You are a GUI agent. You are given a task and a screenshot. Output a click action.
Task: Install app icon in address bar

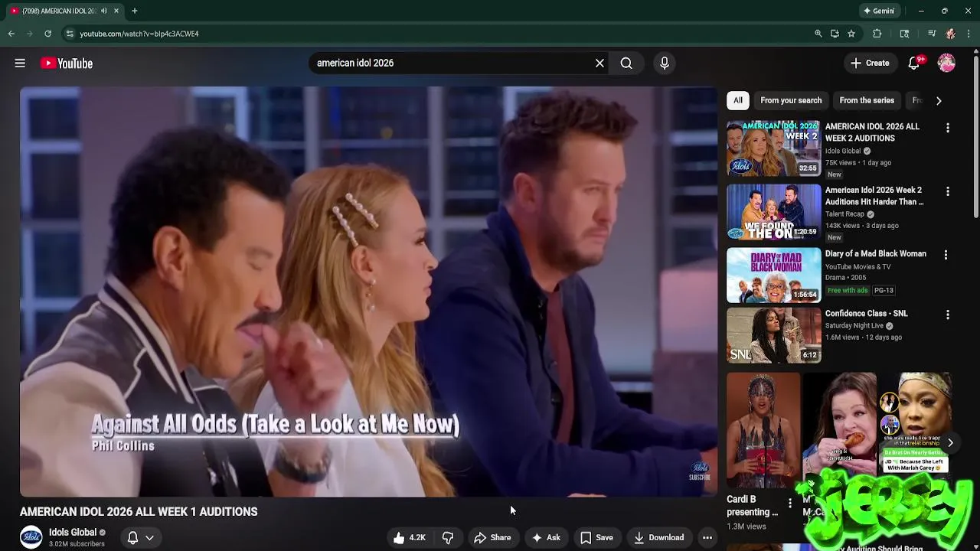pos(835,34)
